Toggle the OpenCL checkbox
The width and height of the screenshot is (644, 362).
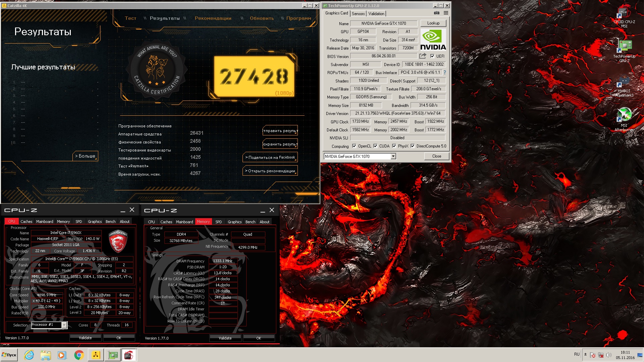(354, 146)
